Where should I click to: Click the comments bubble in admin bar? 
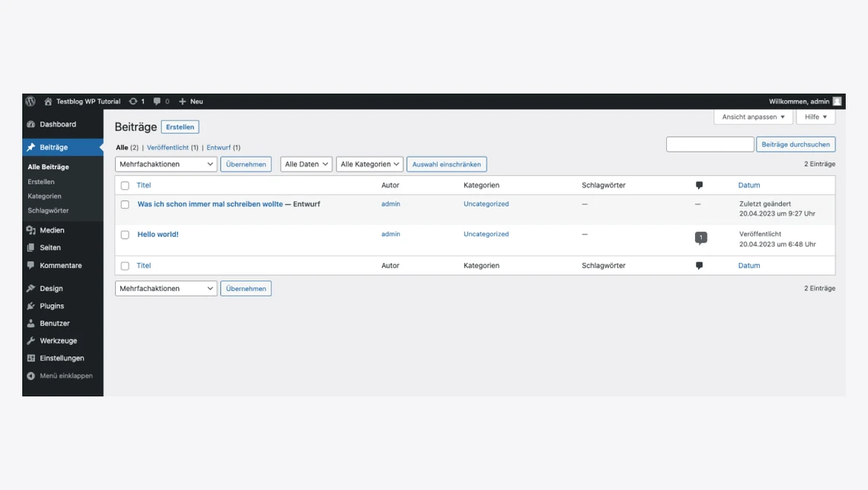(x=158, y=101)
